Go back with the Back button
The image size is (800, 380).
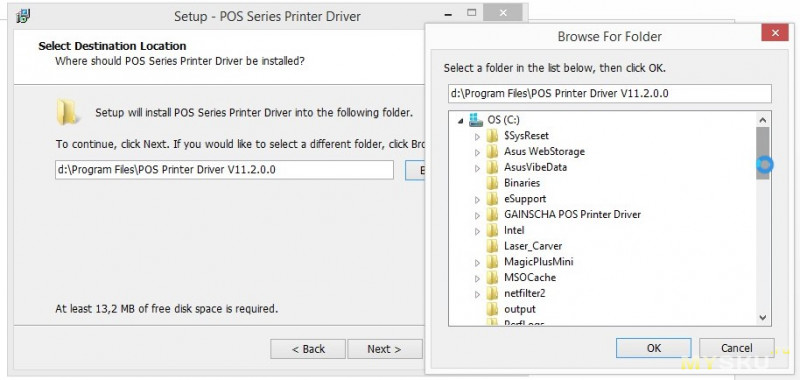click(308, 349)
